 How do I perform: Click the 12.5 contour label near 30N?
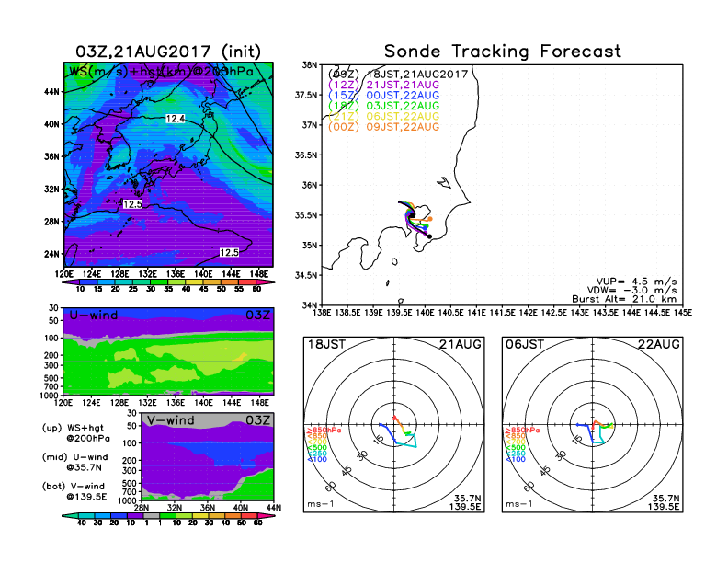[x=132, y=204]
